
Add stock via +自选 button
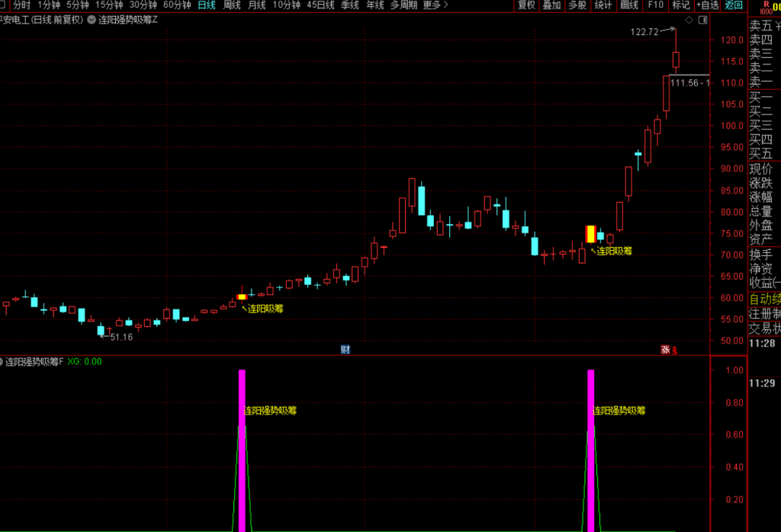click(707, 5)
